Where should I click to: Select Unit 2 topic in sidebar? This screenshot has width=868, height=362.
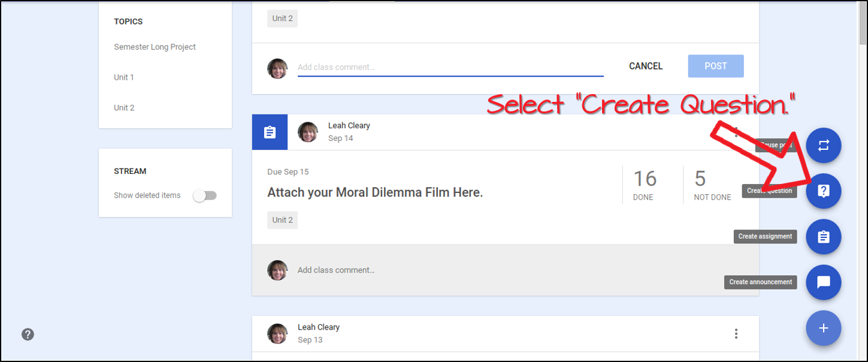(x=124, y=108)
